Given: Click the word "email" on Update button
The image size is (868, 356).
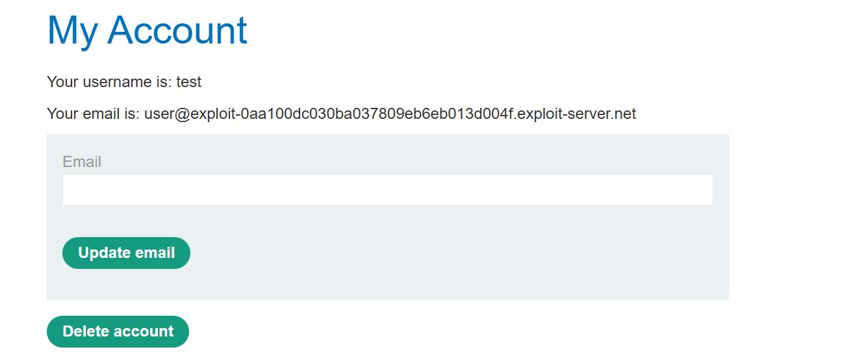Looking at the screenshot, I should [155, 253].
